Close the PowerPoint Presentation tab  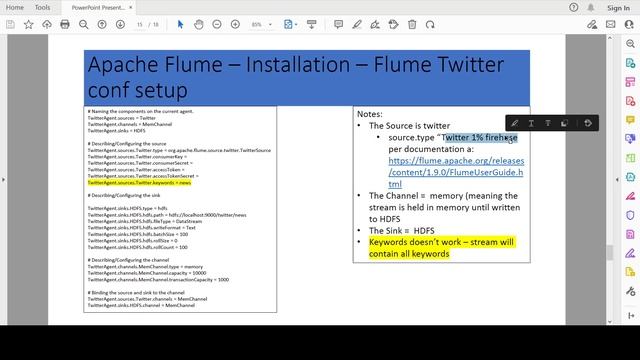coord(131,7)
